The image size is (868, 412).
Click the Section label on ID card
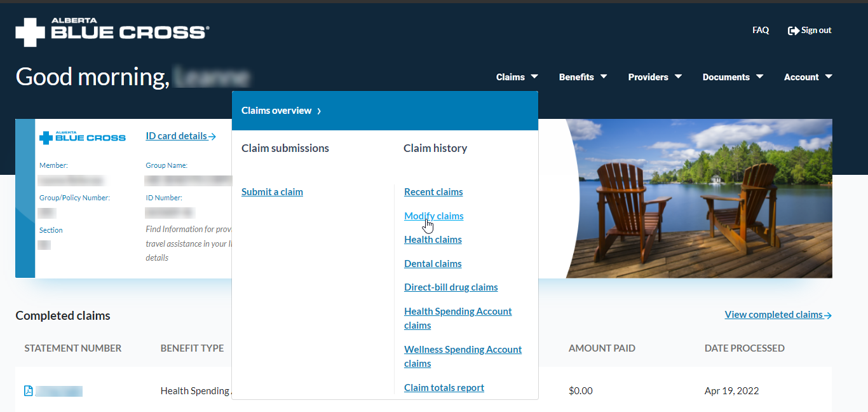point(51,230)
